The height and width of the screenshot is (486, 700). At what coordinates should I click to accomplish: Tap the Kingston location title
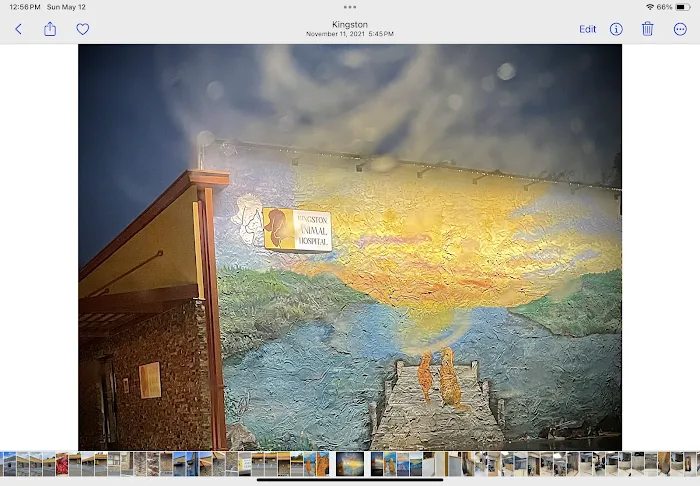coord(350,25)
